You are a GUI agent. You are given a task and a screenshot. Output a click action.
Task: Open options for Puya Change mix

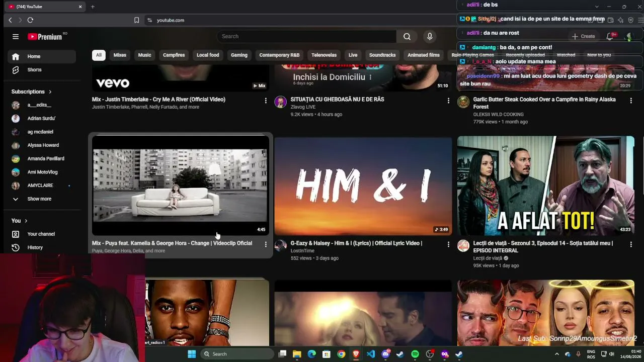click(266, 244)
